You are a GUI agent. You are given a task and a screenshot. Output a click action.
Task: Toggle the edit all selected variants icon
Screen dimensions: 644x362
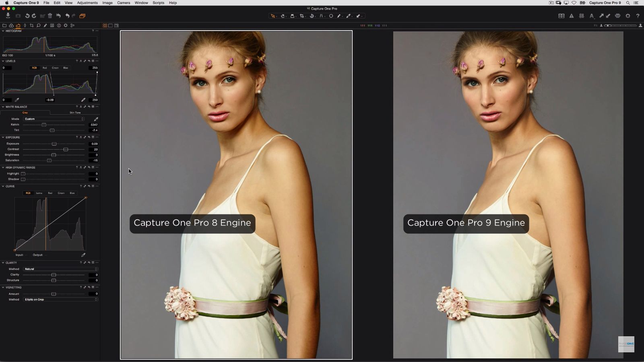(x=561, y=16)
